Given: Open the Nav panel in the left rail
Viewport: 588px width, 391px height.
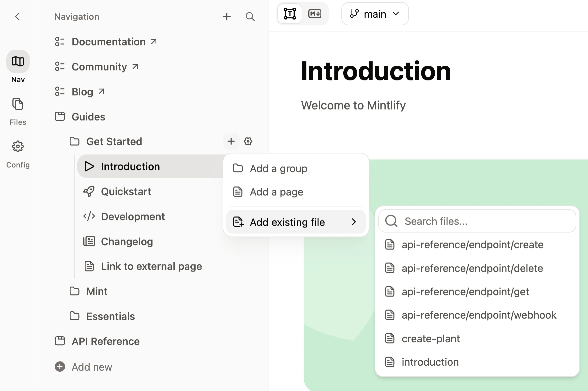Looking at the screenshot, I should point(18,61).
